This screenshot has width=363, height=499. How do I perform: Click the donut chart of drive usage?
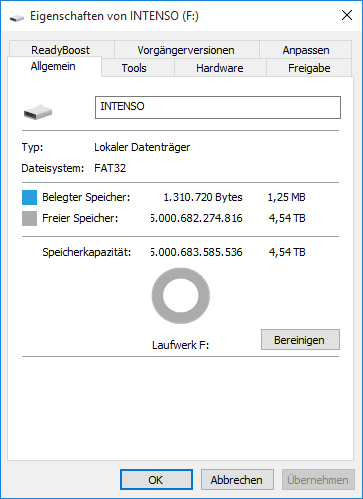click(x=181, y=296)
